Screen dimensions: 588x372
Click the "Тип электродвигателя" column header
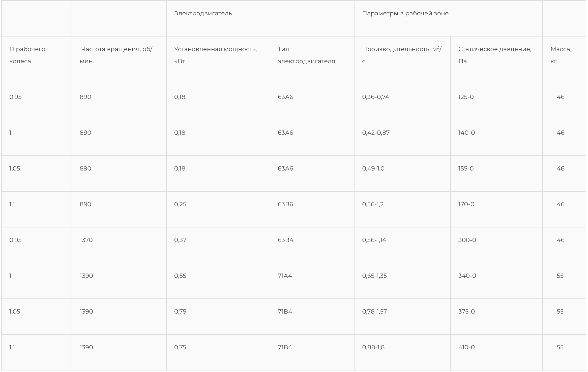tap(306, 55)
